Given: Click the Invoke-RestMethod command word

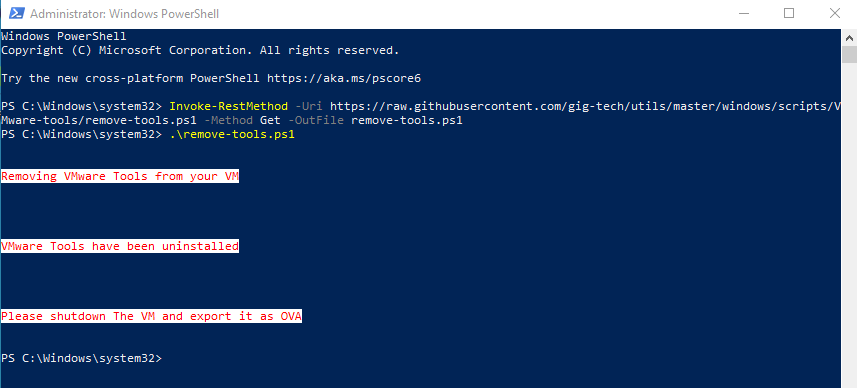Looking at the screenshot, I should (x=228, y=106).
